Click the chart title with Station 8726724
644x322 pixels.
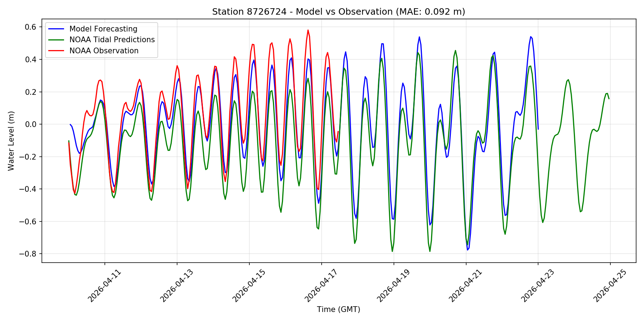[338, 12]
